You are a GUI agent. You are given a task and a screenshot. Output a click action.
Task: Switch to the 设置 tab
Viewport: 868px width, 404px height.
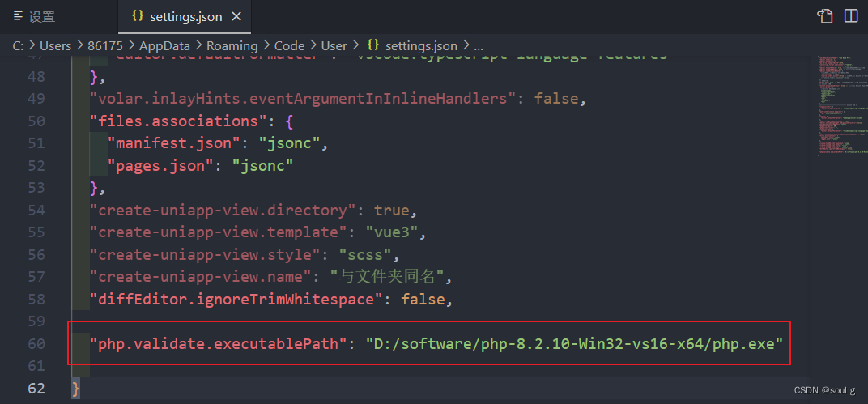pyautogui.click(x=36, y=17)
